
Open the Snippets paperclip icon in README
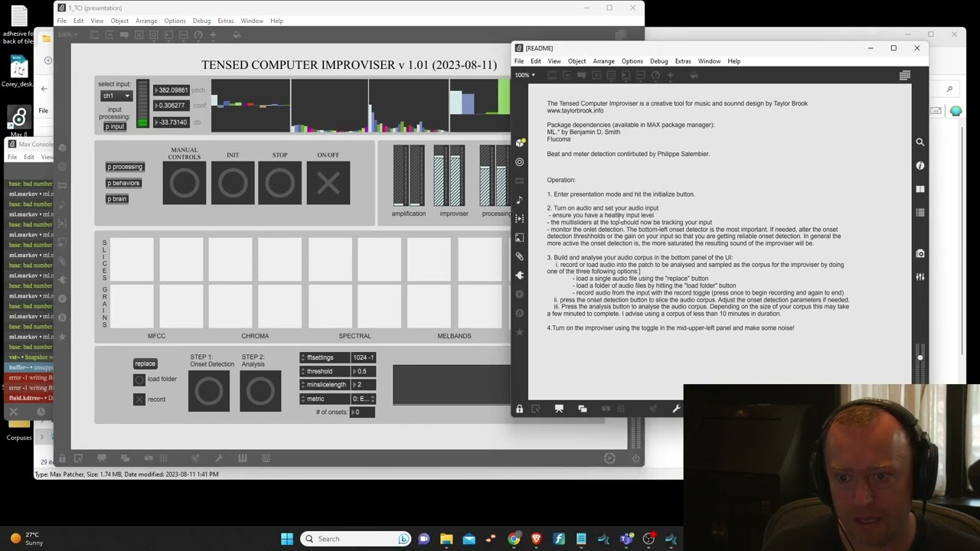520,256
